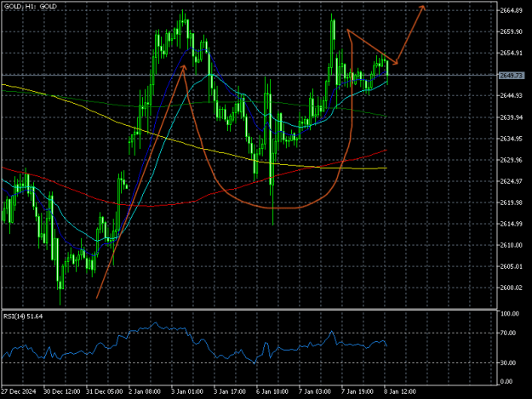This screenshot has width=532, height=399.
Task: Click the 27 Dec 2024 time label
Action: [19, 392]
